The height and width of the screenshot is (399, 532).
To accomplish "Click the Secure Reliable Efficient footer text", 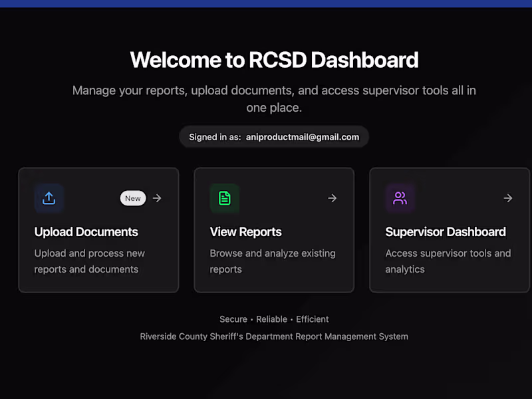I will point(274,319).
